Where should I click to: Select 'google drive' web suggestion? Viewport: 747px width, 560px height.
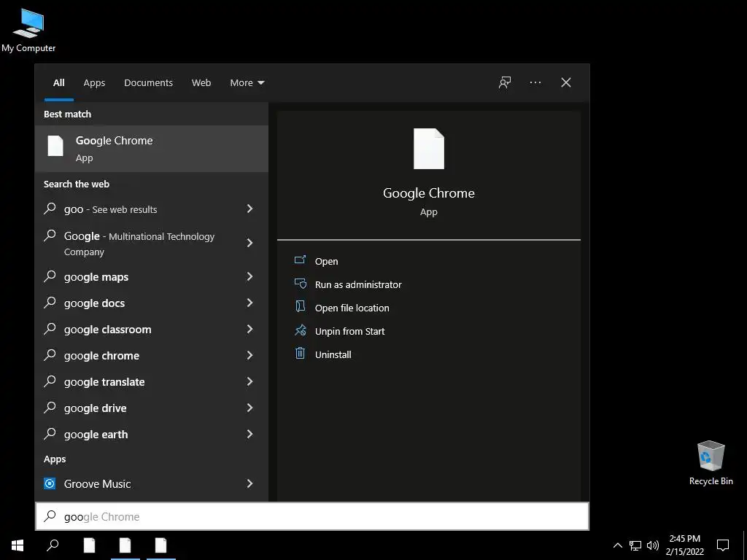click(152, 408)
